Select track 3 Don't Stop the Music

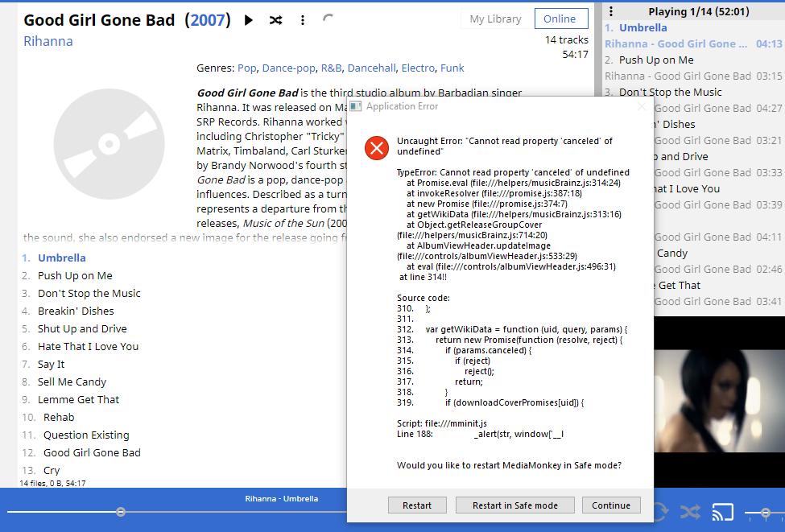coord(89,294)
